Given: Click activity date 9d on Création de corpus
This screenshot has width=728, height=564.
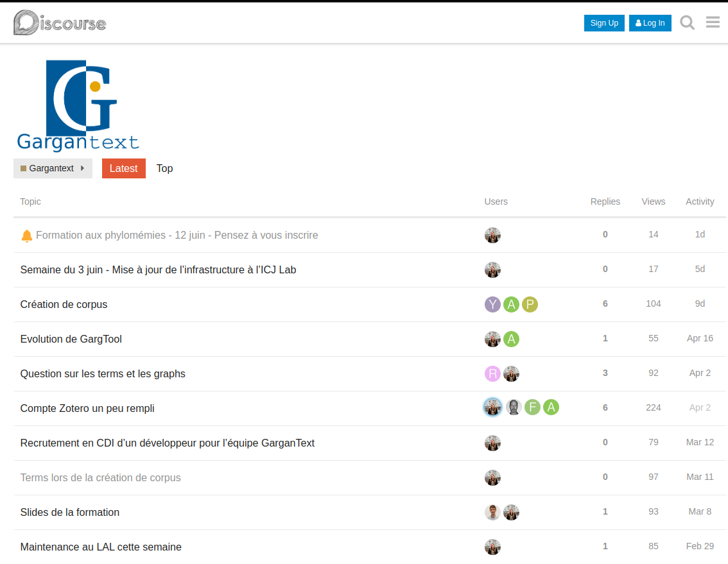Looking at the screenshot, I should pos(700,303).
